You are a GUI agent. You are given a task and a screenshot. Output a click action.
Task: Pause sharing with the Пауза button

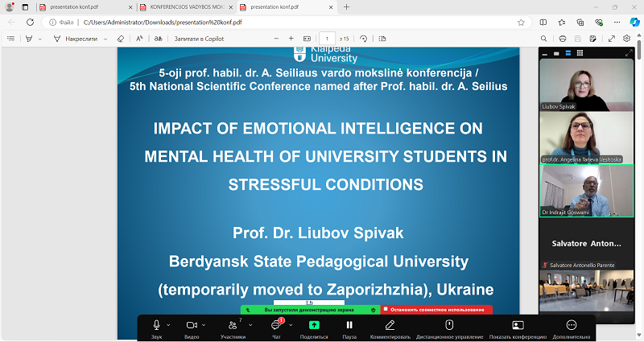pyautogui.click(x=349, y=328)
